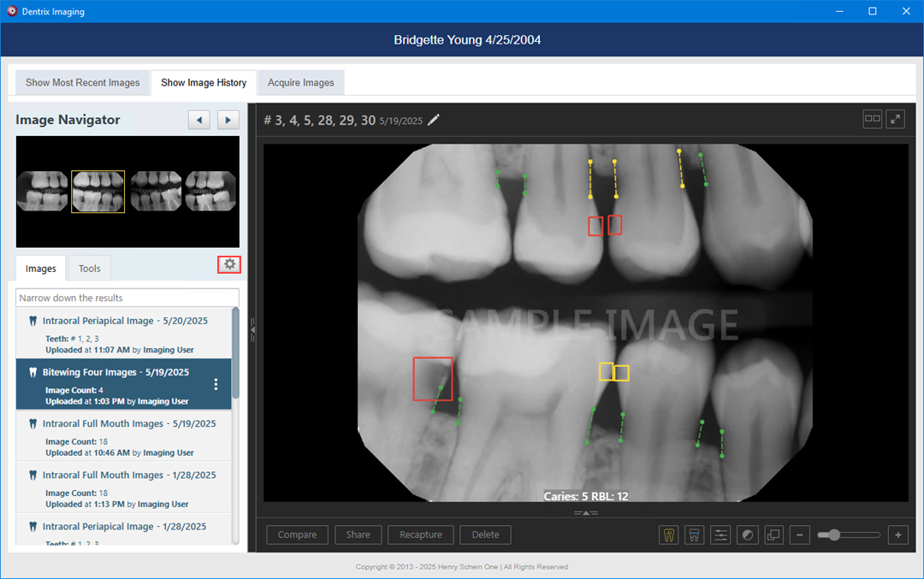Edit tooth numbers with pencil icon
Screen dimensions: 924x579
433,120
